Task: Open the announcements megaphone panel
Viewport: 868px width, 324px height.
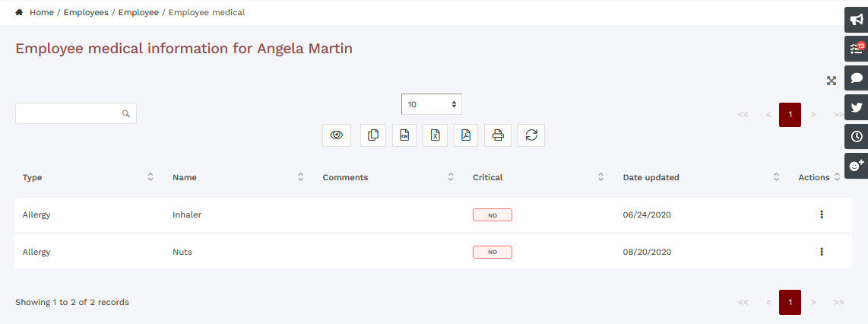Action: [x=857, y=20]
